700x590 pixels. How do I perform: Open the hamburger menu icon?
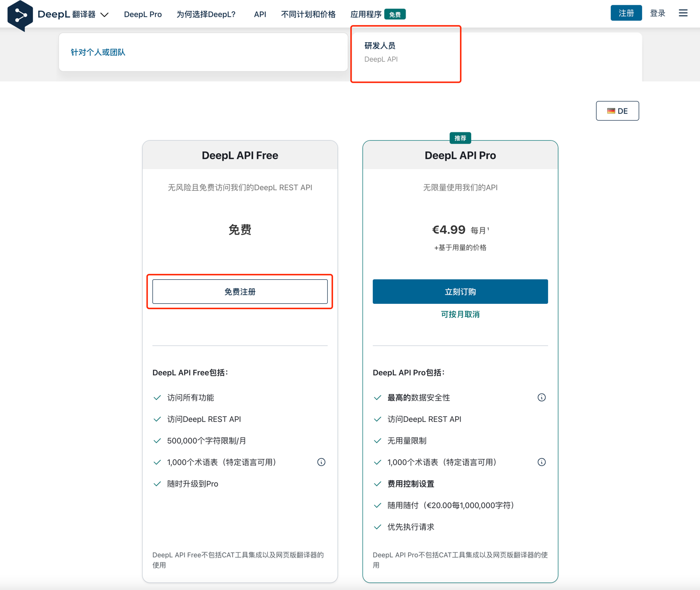(683, 13)
